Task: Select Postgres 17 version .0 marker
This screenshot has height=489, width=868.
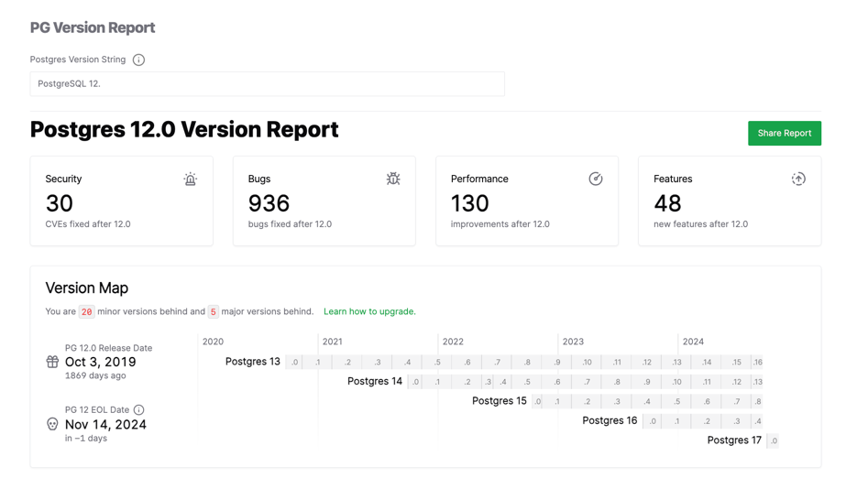Action: (x=773, y=441)
